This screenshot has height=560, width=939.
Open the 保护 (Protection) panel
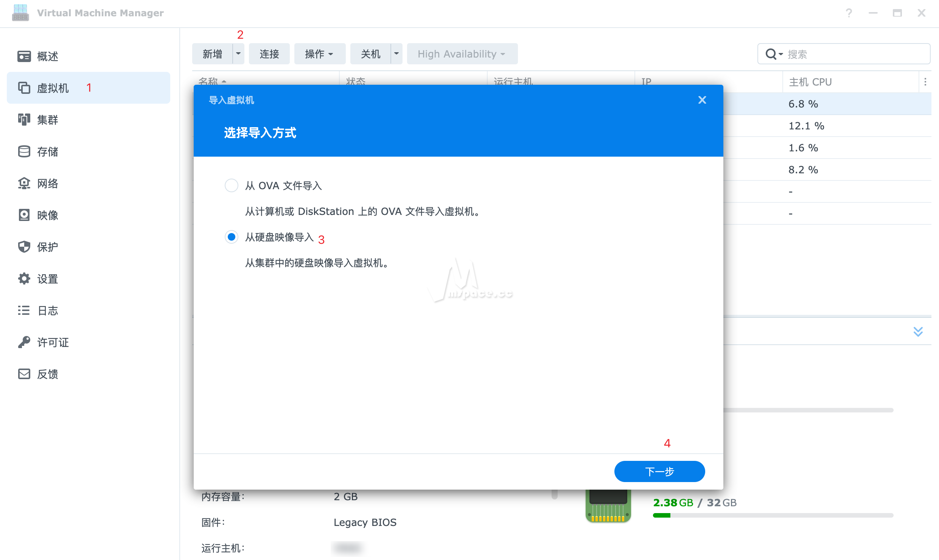(47, 247)
